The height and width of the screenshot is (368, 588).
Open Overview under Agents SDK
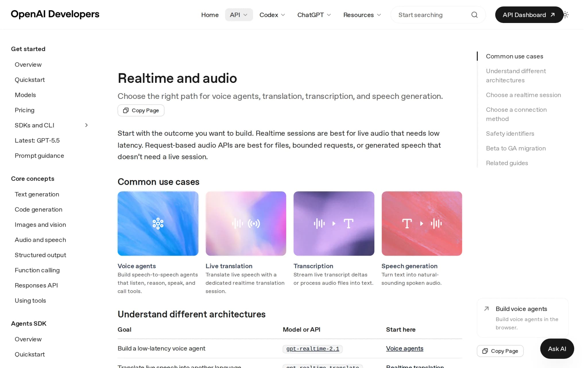coord(28,339)
